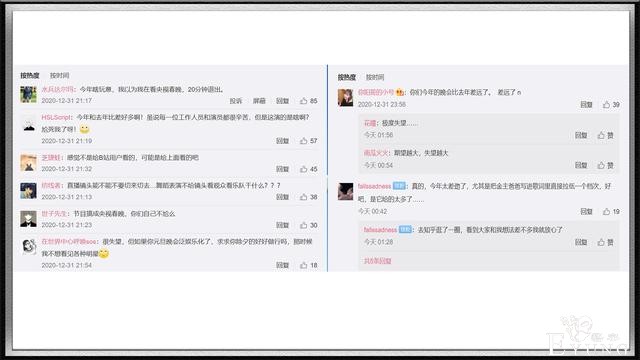Open avatar beside the 21:32 comment
Screen dimensions: 640x360
(x=29, y=163)
